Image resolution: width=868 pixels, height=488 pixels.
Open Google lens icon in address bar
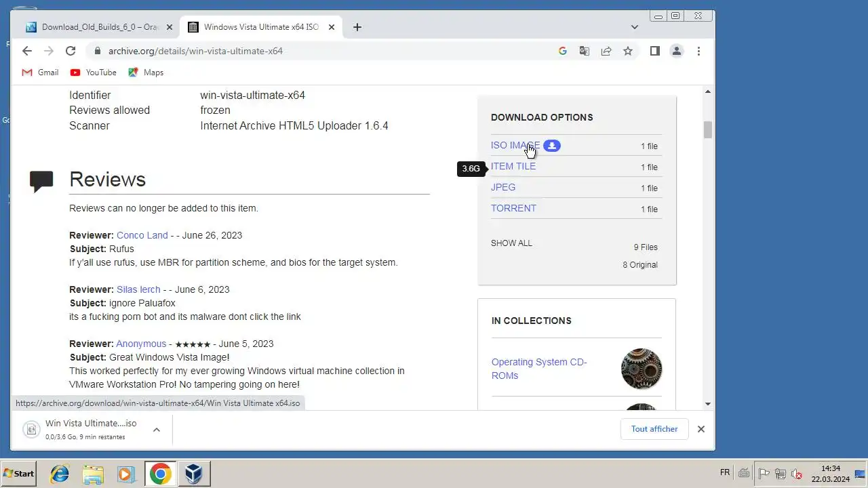click(x=562, y=51)
